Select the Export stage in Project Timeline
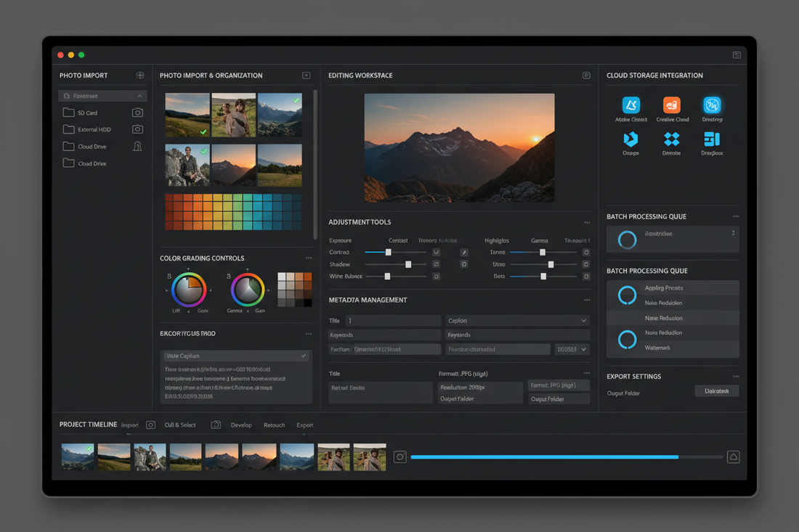This screenshot has height=532, width=799. click(x=304, y=425)
